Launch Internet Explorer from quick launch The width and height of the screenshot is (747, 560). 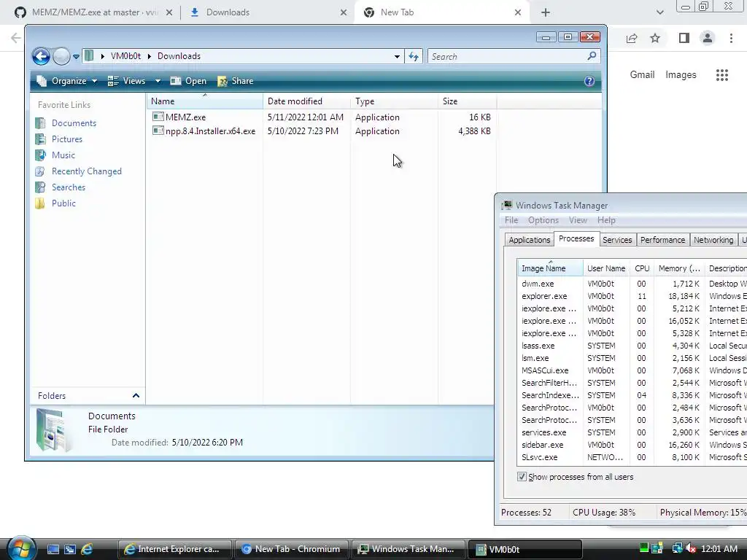point(87,549)
